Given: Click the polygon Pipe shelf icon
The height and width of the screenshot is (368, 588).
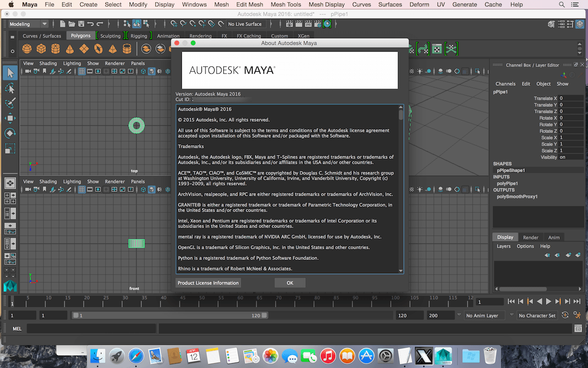Looking at the screenshot, I should 127,49.
